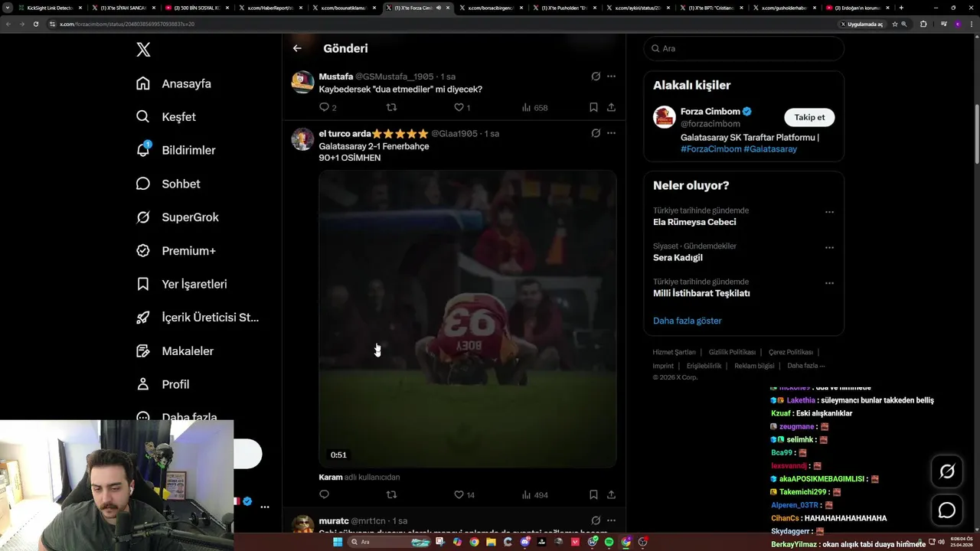
Task: Click the back arrow next to Gönderi
Action: 297,48
